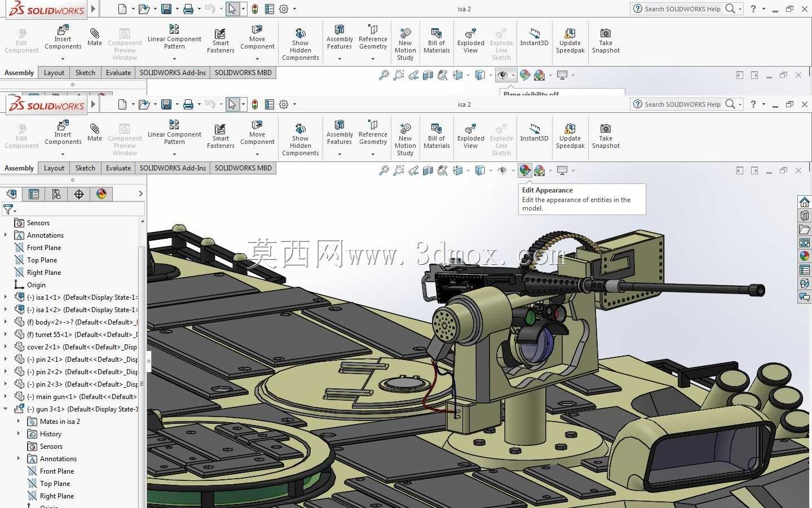Open SOLIDWORKS Resources home in the task pane
Image resolution: width=812 pixels, height=508 pixels.
tap(805, 202)
